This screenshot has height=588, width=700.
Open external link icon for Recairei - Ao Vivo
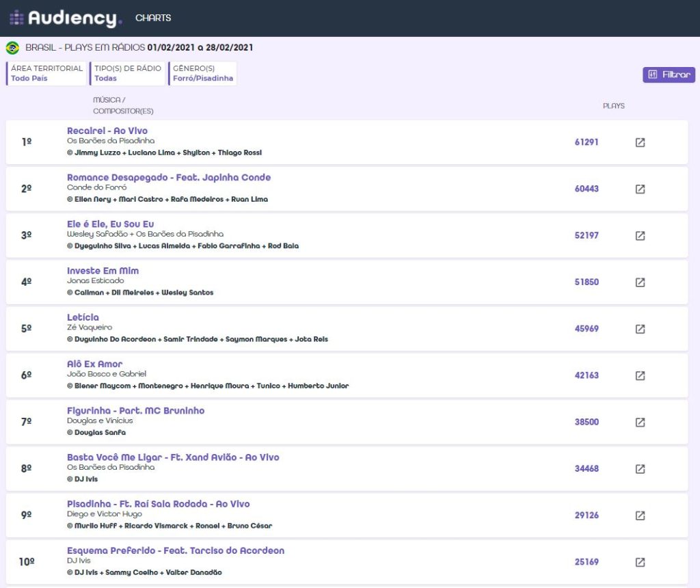[640, 142]
